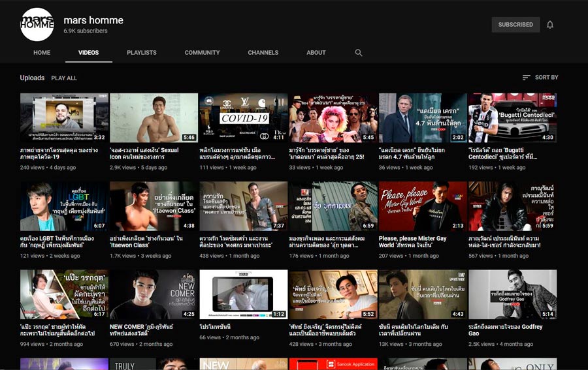Open the channel search magnifier icon

pos(359,53)
